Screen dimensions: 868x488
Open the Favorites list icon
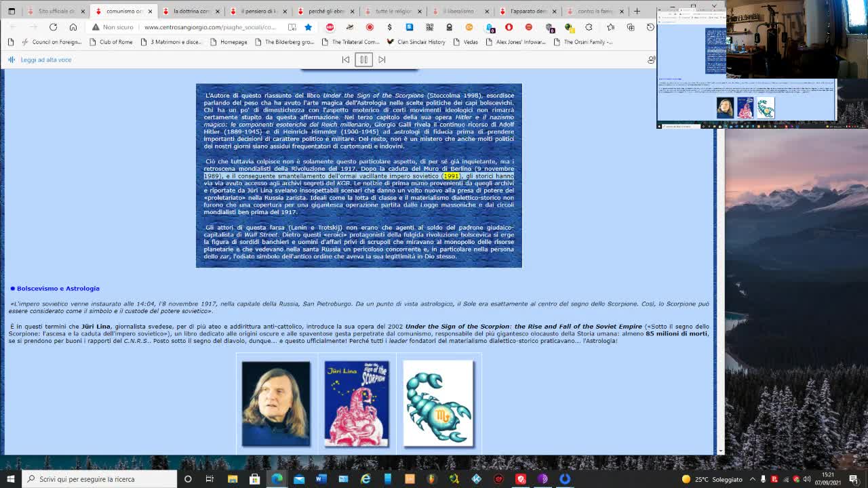(610, 27)
